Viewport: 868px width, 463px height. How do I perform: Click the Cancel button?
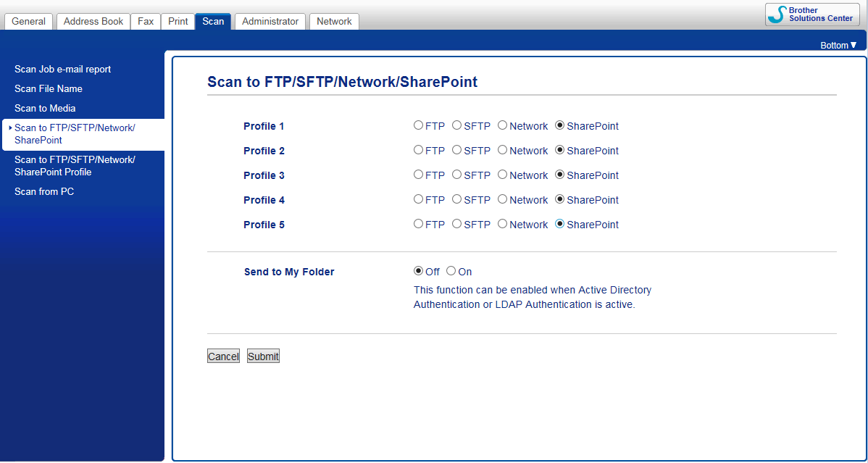(223, 356)
